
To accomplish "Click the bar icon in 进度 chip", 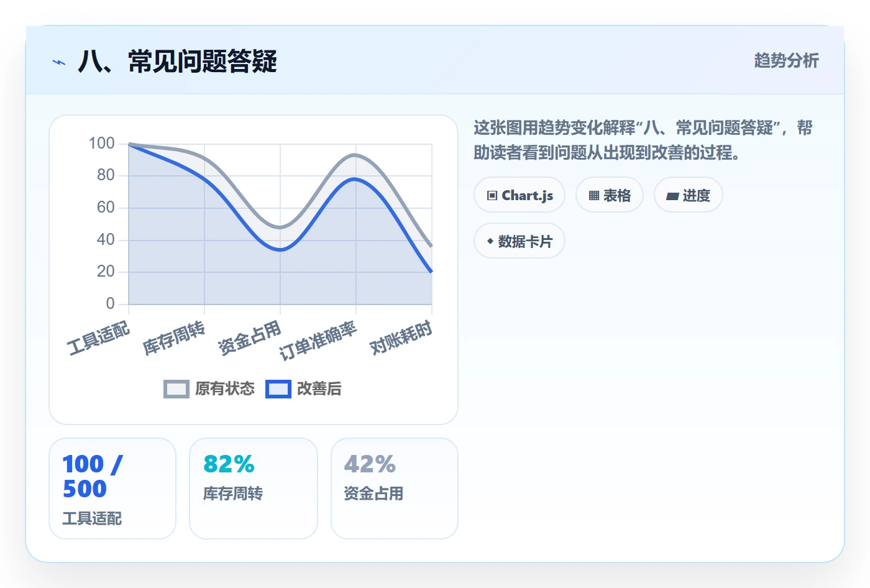I will 672,196.
